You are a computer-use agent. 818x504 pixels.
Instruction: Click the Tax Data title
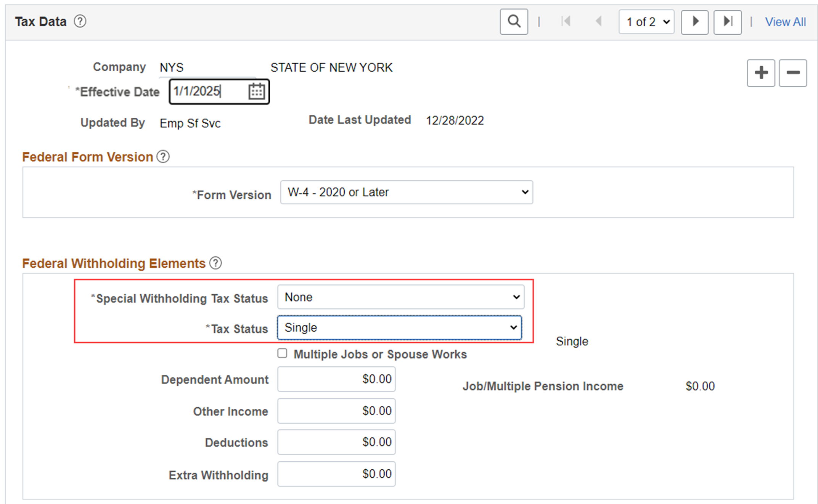coord(41,21)
